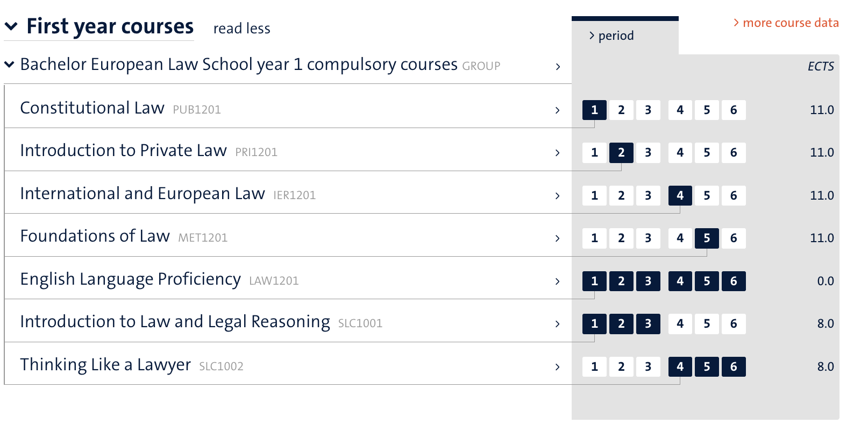
Task: Select period 2 box for Introduction to Private Law
Action: [x=621, y=153]
